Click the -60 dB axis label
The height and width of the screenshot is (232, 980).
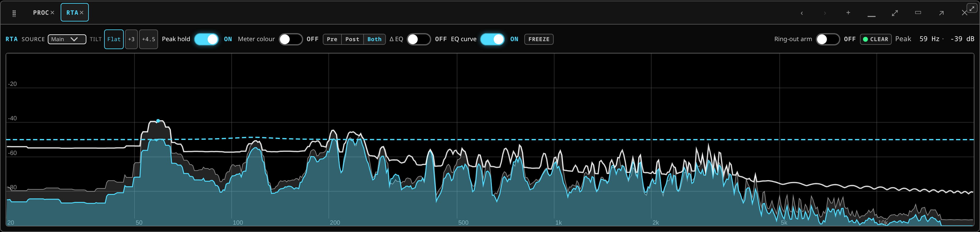(13, 153)
